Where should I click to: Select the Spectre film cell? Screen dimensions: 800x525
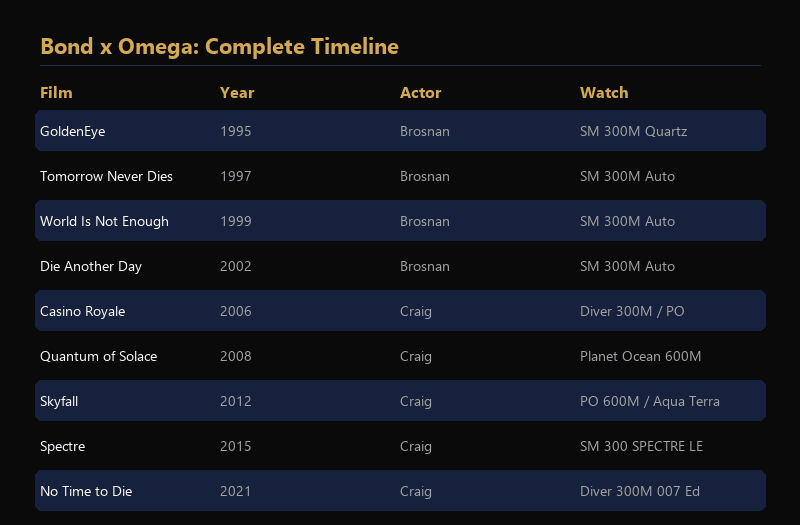(x=63, y=446)
